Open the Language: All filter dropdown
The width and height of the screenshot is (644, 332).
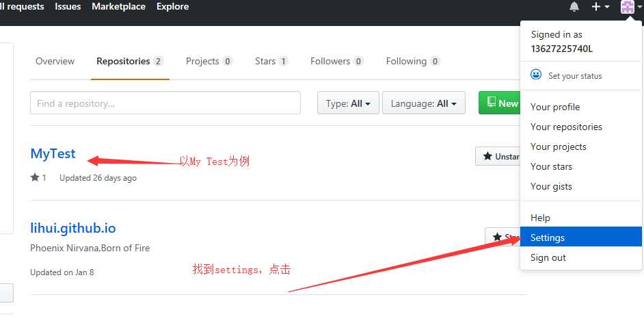point(423,103)
